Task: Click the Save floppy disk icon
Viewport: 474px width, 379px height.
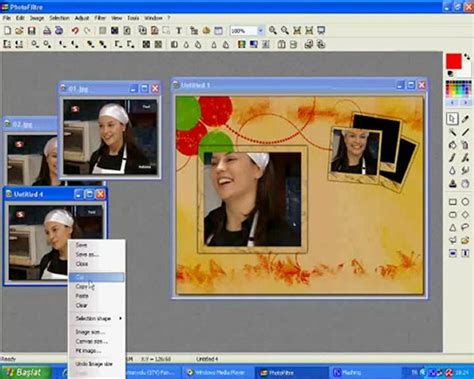Action: [x=32, y=31]
